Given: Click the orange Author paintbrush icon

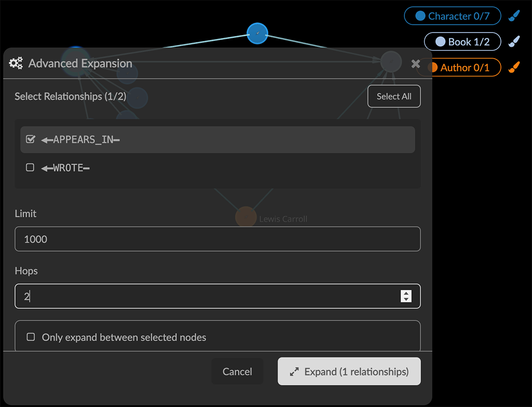Looking at the screenshot, I should (514, 68).
